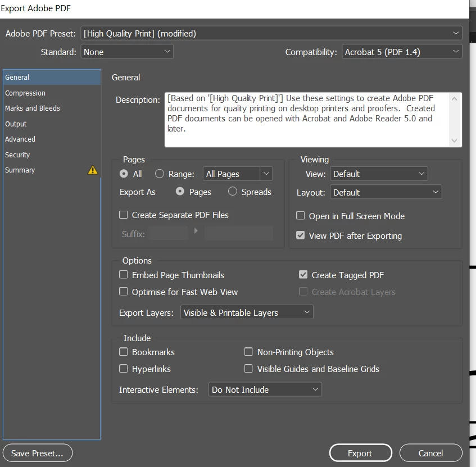Open the Adobe PDF Preset dropdown
This screenshot has height=467, width=476.
tap(271, 33)
